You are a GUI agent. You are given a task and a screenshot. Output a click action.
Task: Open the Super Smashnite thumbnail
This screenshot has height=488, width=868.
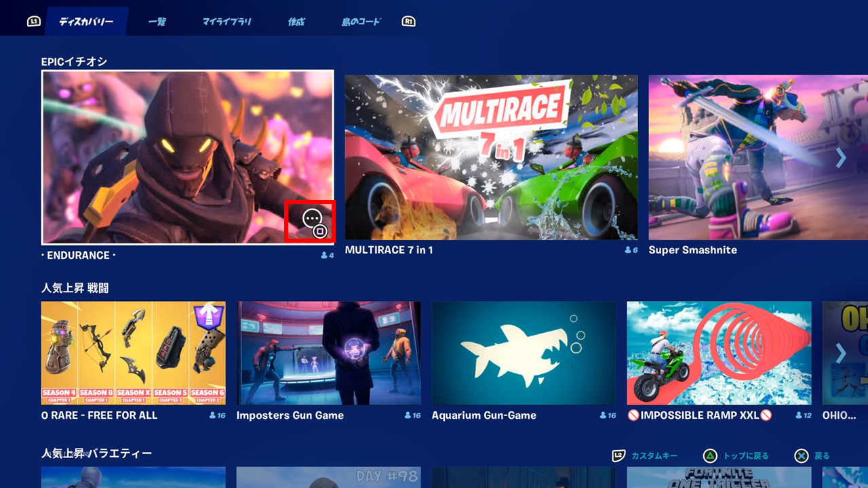758,157
